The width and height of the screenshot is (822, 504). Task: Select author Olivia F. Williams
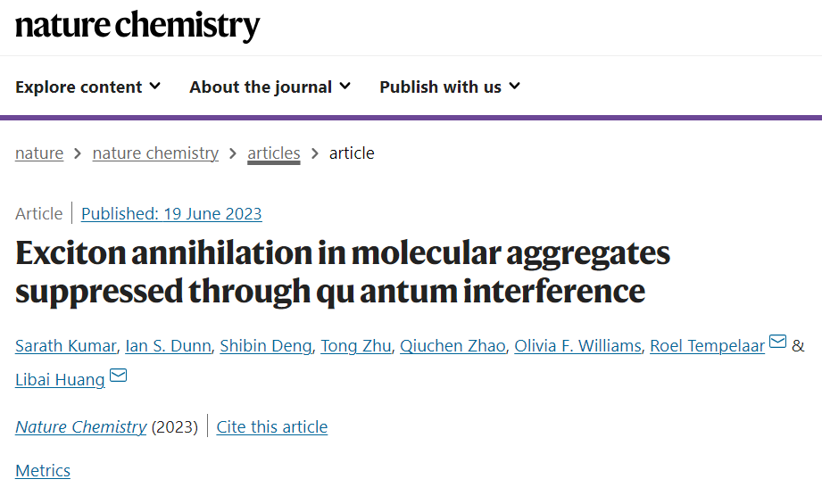pyautogui.click(x=577, y=346)
